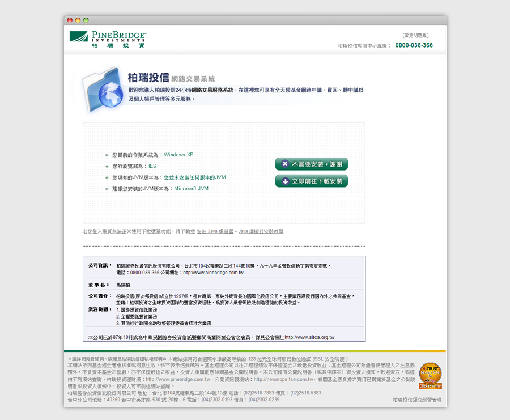
Task: Click the 業務範圍 label
Action: point(100,309)
